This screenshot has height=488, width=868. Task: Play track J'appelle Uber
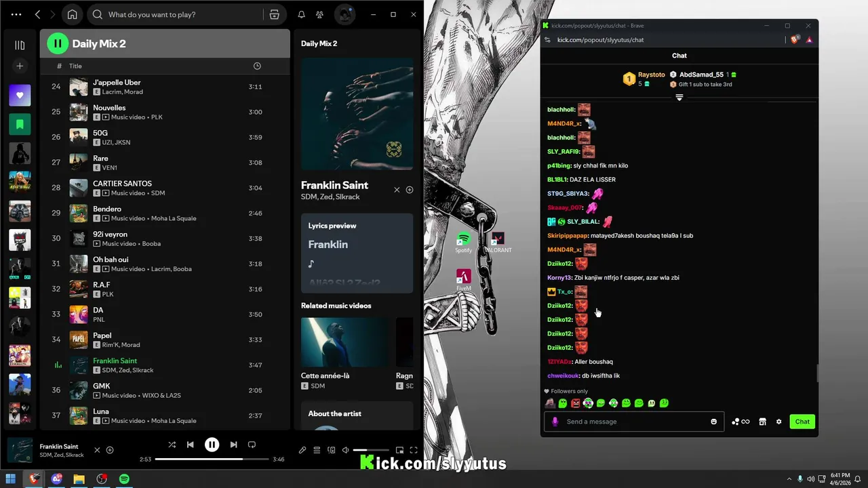165,87
